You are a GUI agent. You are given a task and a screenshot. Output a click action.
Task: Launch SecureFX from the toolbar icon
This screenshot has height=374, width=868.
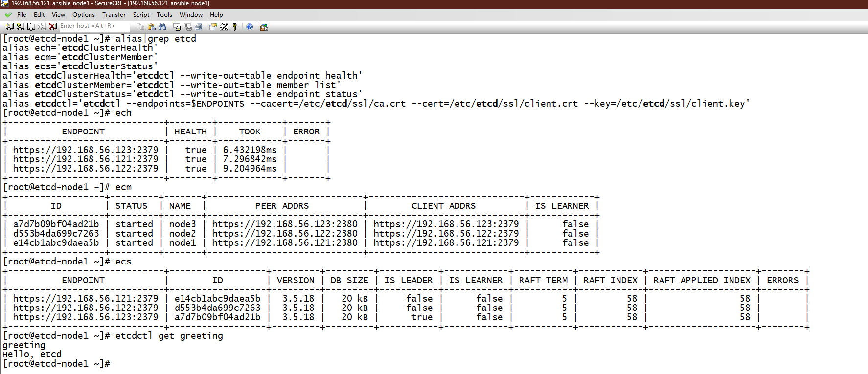click(x=264, y=27)
